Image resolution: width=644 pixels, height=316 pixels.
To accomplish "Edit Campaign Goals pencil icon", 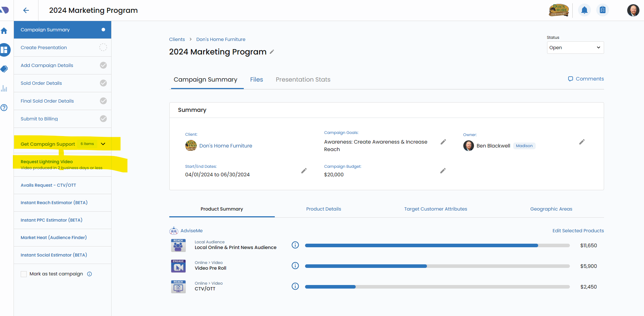I will 443,142.
